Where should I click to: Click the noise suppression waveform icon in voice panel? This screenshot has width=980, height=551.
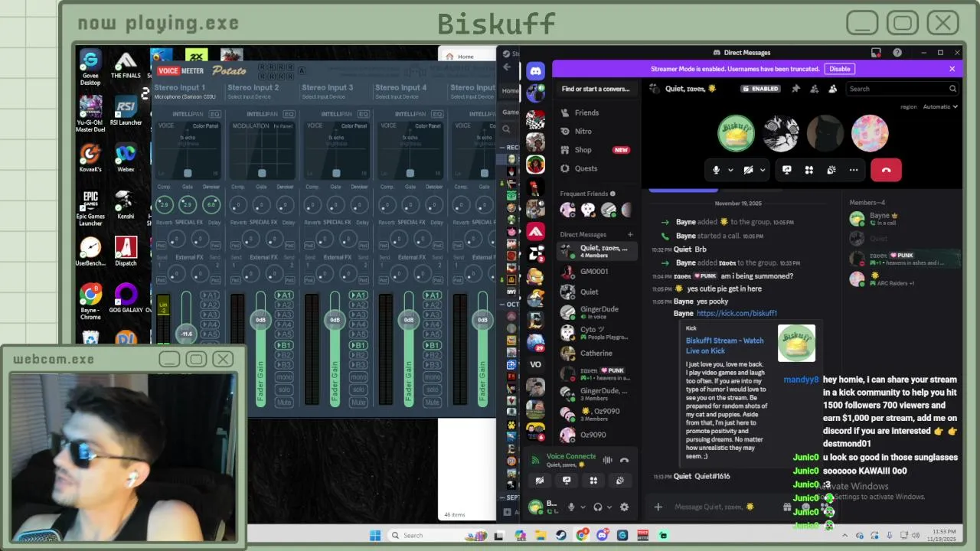click(x=607, y=460)
